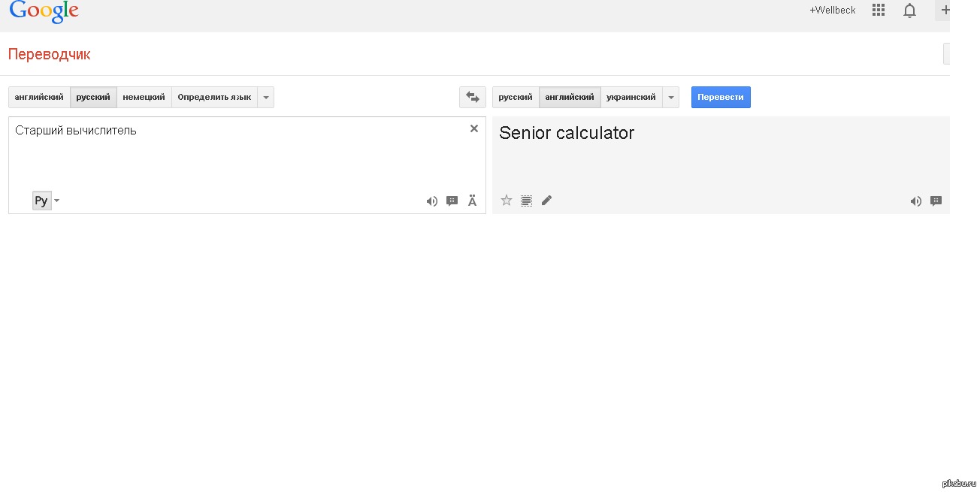Clear the source text with the X
980x492 pixels.
(474, 128)
